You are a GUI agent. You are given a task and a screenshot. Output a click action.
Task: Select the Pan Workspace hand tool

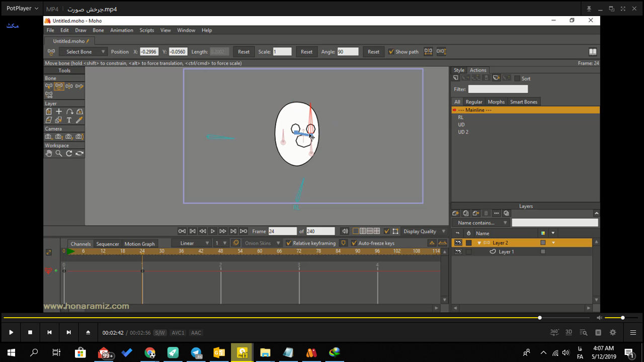tap(49, 153)
